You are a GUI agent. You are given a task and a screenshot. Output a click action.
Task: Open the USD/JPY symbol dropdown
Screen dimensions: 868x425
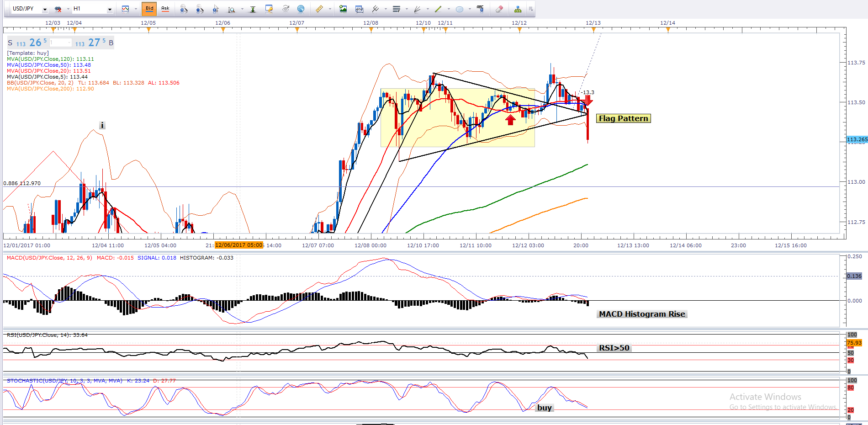coord(45,9)
